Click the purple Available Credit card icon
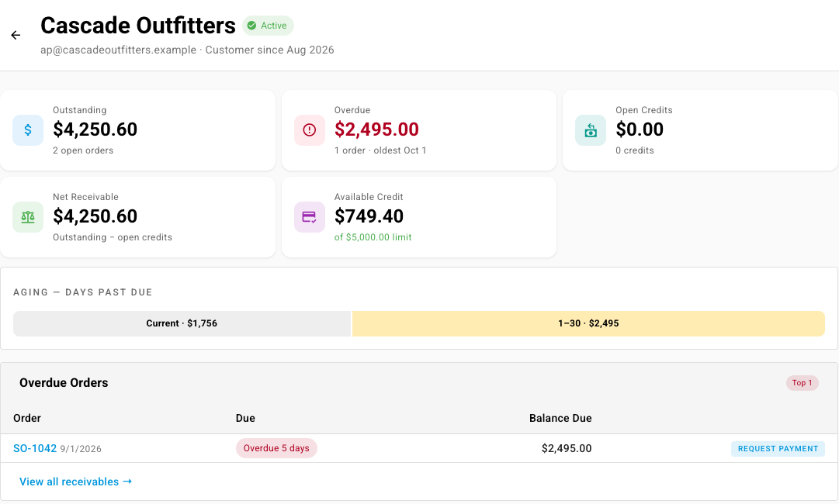Image resolution: width=839 pixels, height=504 pixels. coord(309,217)
